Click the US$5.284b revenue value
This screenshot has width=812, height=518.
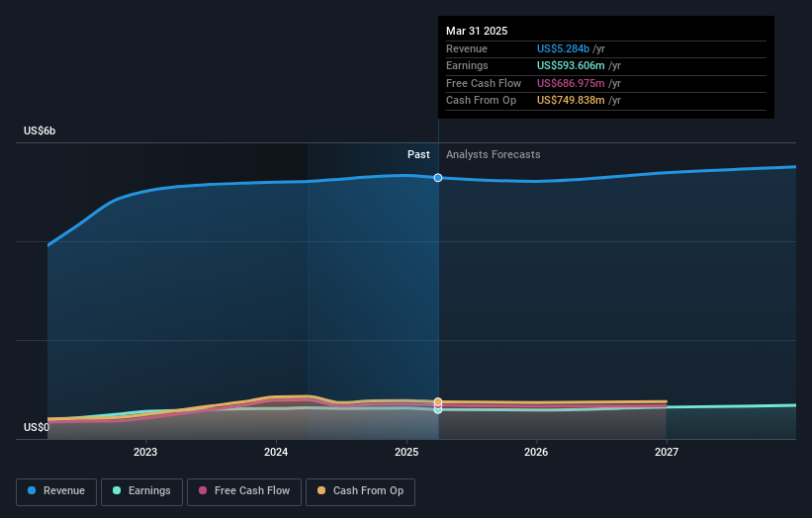[563, 48]
